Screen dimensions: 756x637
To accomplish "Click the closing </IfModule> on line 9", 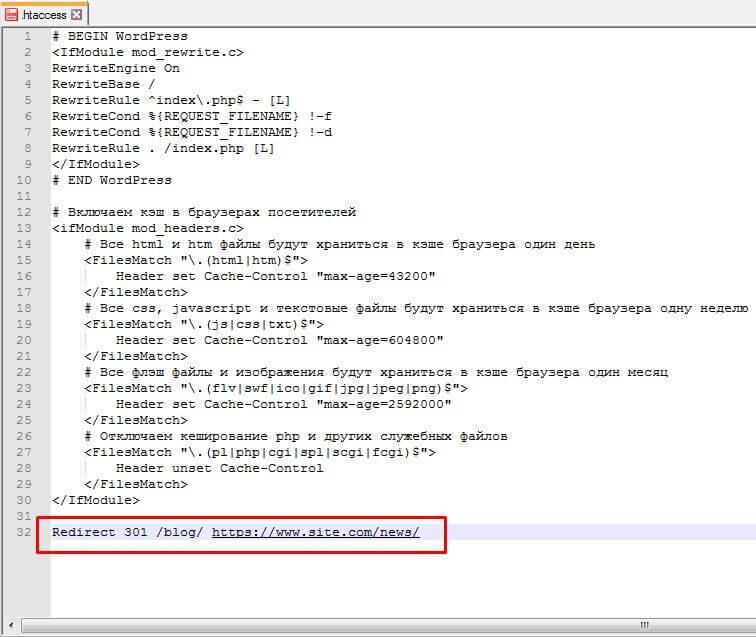I will pyautogui.click(x=96, y=164).
